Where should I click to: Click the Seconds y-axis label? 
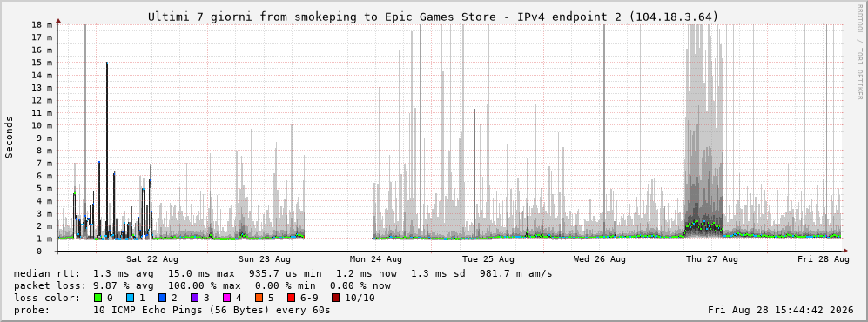point(10,137)
